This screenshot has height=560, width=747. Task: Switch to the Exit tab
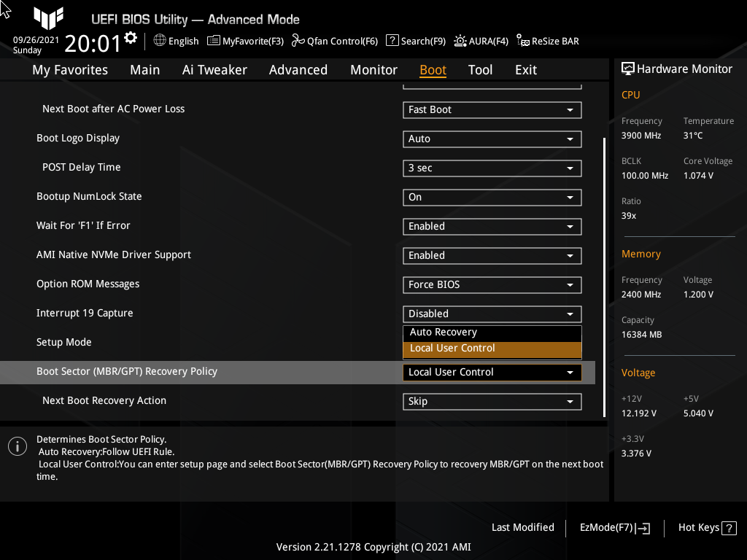pos(525,69)
